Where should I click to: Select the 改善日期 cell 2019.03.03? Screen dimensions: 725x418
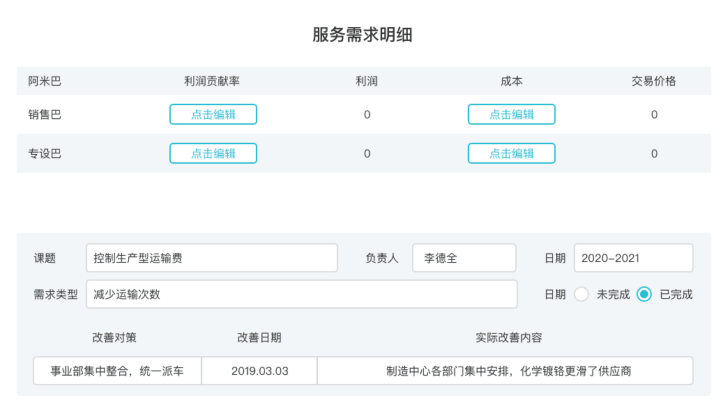pos(259,371)
